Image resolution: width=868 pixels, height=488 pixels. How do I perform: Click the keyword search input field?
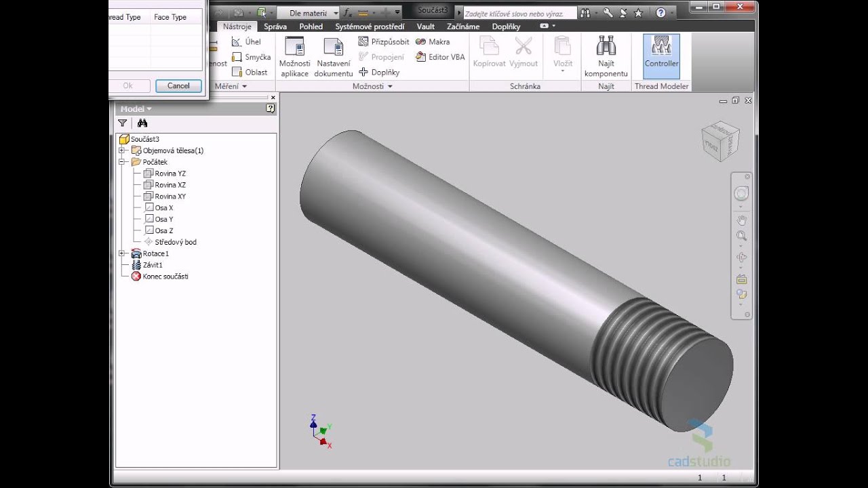click(x=519, y=13)
